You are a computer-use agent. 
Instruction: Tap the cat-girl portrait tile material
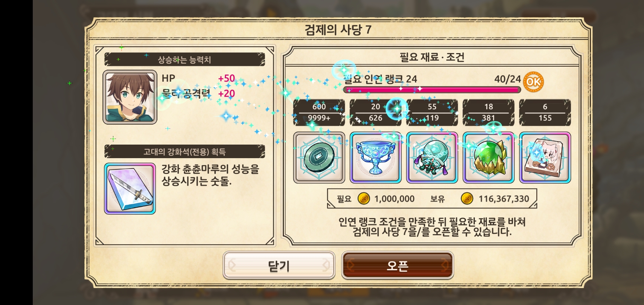pyautogui.click(x=545, y=158)
